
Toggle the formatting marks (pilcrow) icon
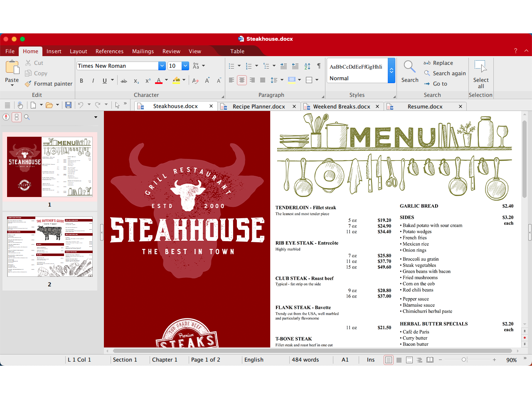[x=319, y=66]
